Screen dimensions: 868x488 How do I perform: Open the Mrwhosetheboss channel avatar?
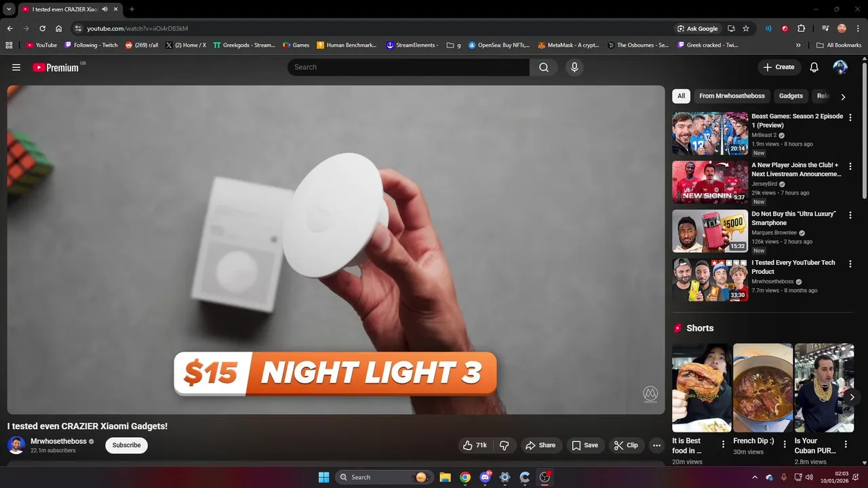point(16,445)
